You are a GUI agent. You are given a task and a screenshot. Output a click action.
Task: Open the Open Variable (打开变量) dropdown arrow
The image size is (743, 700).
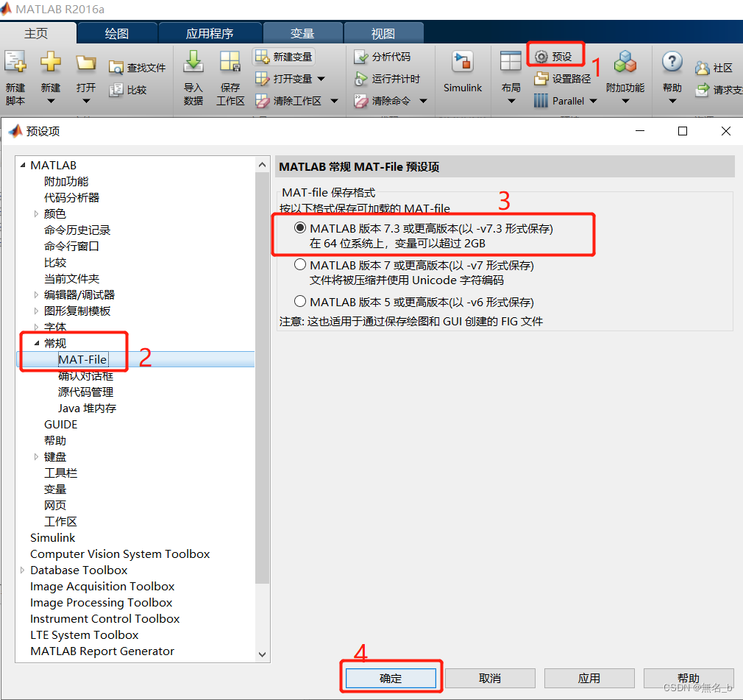coord(321,79)
